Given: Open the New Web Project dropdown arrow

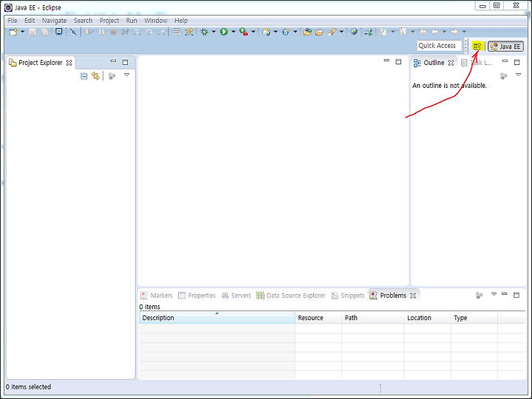Looking at the screenshot, I should [276, 32].
